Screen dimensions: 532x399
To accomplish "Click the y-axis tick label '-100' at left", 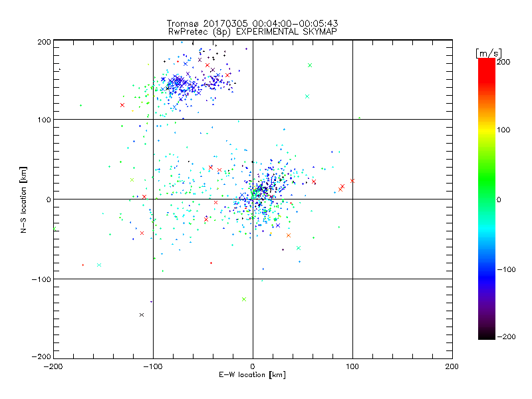I will 41,279.
